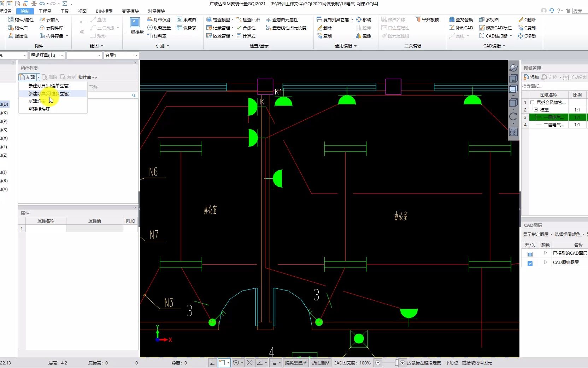Activate the 补画CAD drawing tool
Viewport: 588px width, 368px height.
463,28
